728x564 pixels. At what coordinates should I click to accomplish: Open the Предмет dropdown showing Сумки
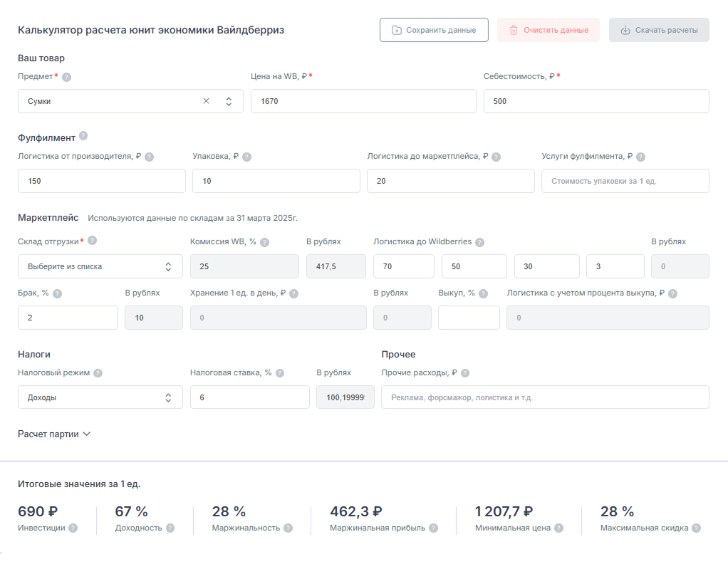click(x=130, y=101)
